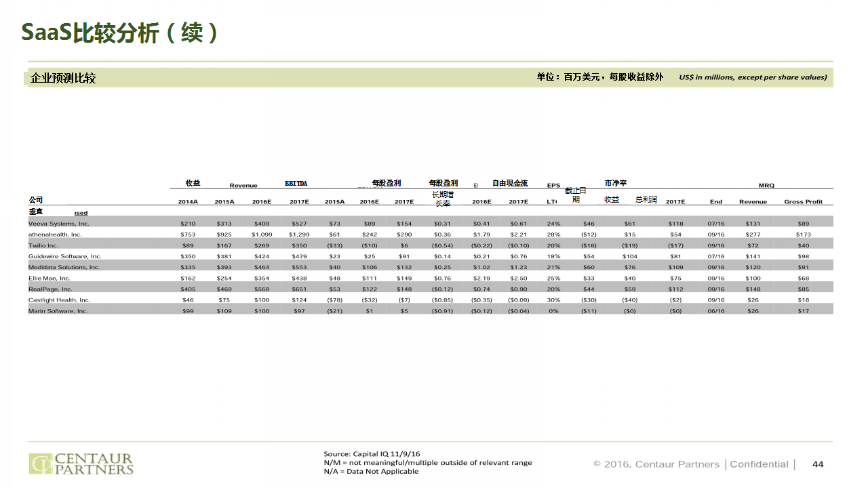The image size is (868, 488).
Task: Select the 0% value in Marin row
Action: click(553, 310)
